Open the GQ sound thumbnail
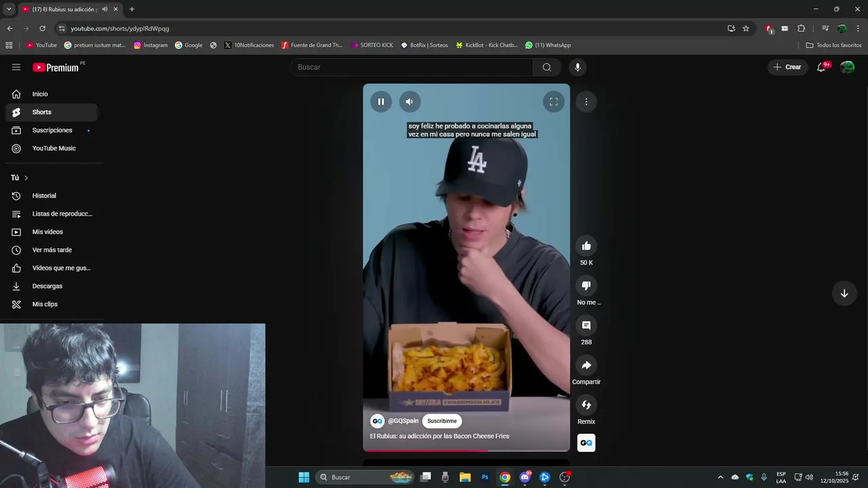Image resolution: width=868 pixels, height=488 pixels. coord(587,443)
